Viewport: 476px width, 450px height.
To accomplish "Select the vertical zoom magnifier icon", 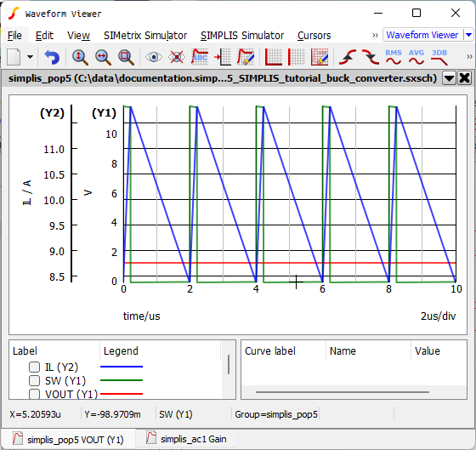I will click(x=80, y=57).
